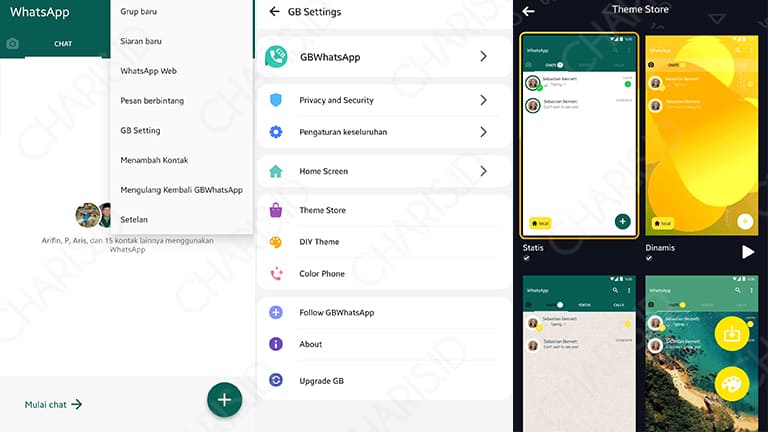
Task: Tap the GBWhatsApp logo icon
Action: coord(276,57)
